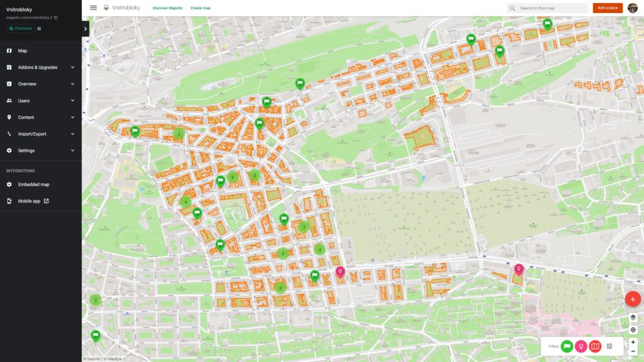Expand the Settings section chevron
Viewport: 644px width, 362px height.
(x=73, y=151)
